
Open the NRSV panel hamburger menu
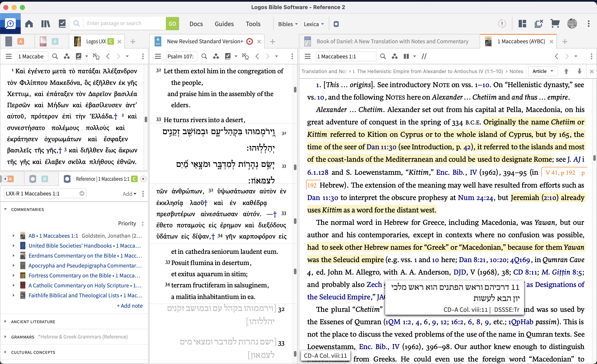(x=158, y=56)
